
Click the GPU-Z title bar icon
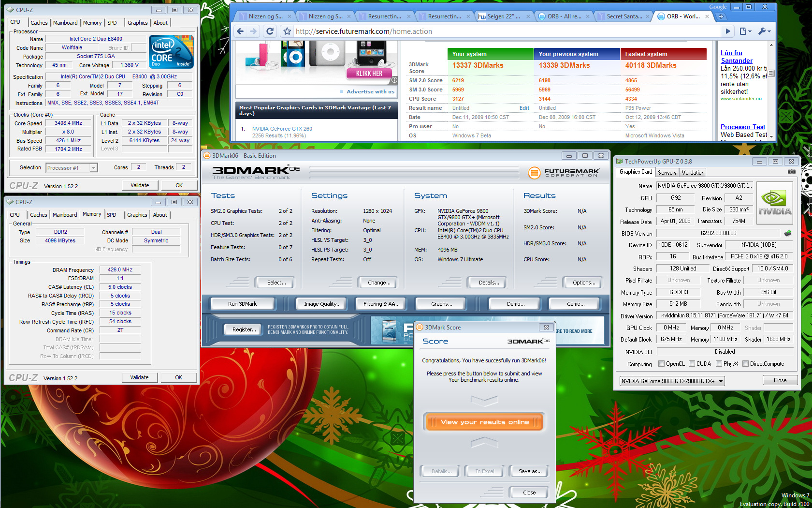pos(620,162)
